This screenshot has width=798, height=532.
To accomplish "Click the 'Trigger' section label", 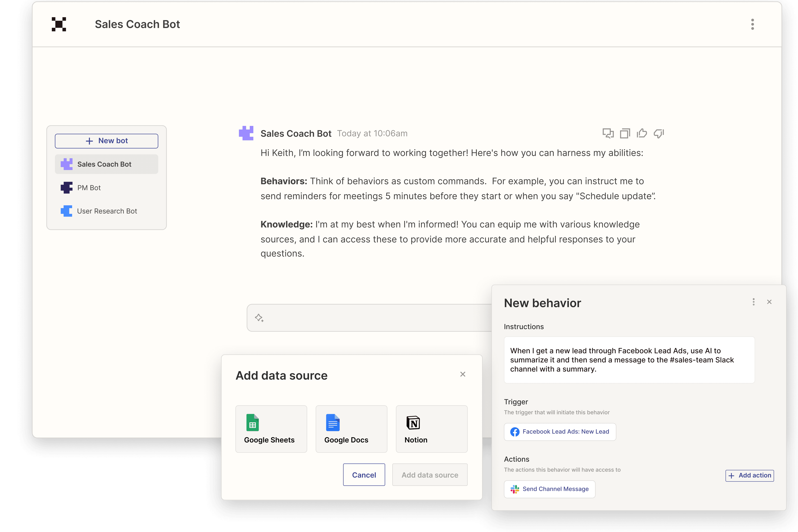I will pos(516,402).
